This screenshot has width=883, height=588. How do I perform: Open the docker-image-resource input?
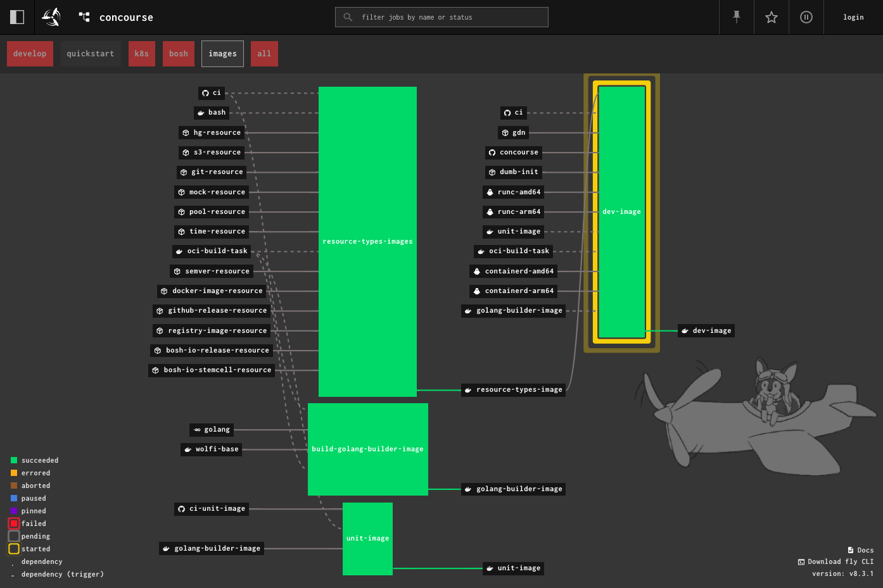point(211,291)
